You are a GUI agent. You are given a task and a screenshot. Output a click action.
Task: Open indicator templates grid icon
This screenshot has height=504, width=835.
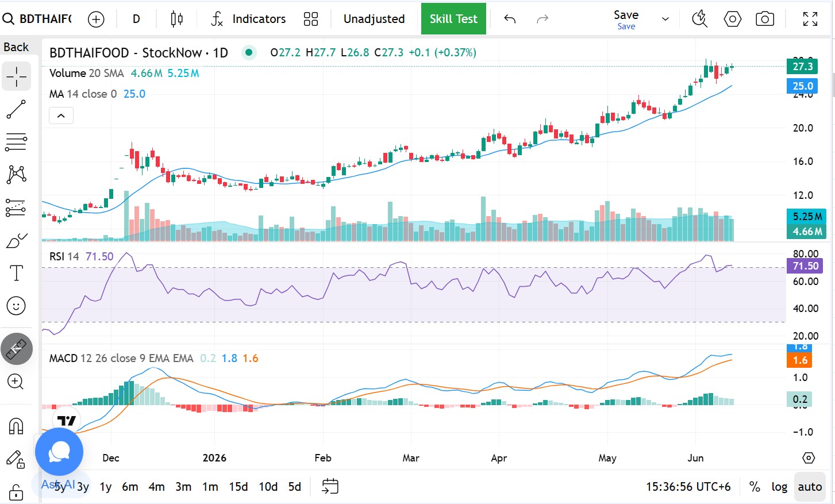coord(311,19)
